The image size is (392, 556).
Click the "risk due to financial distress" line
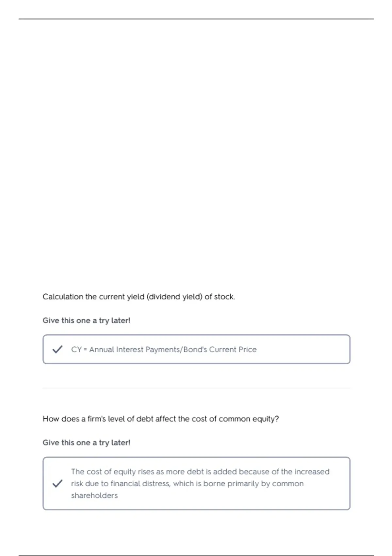(x=188, y=483)
